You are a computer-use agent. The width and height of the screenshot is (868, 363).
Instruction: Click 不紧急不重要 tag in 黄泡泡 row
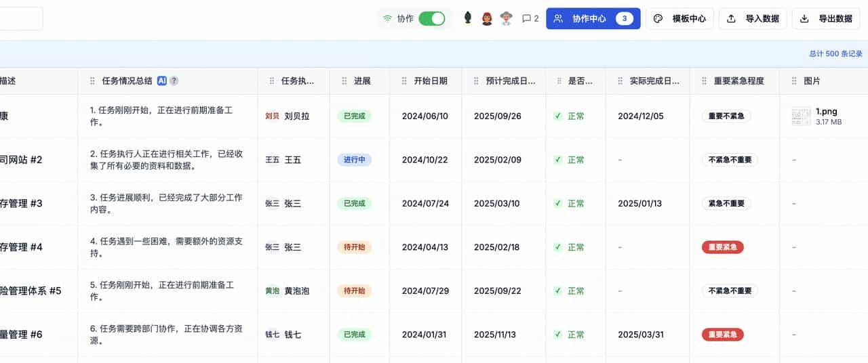pyautogui.click(x=730, y=291)
